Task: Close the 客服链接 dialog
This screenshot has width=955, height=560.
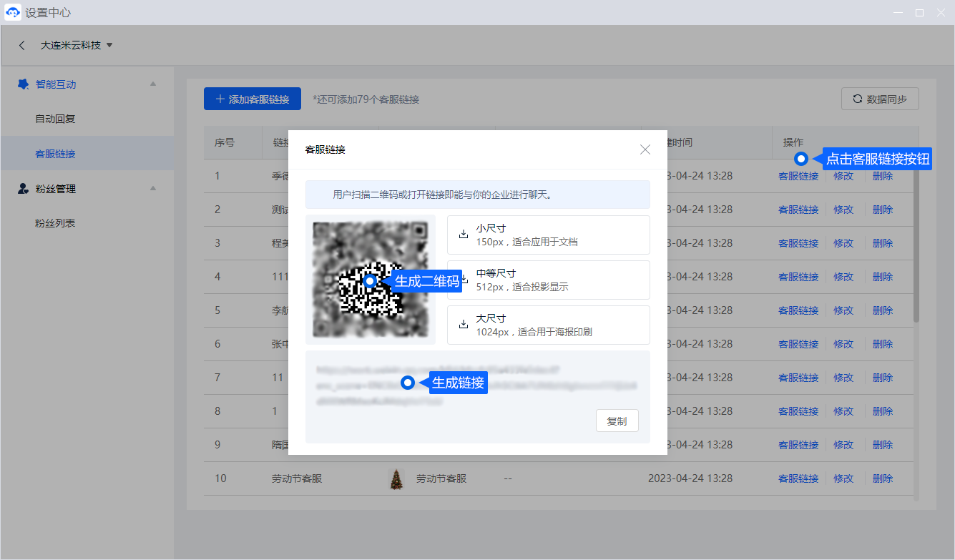Action: click(x=645, y=149)
